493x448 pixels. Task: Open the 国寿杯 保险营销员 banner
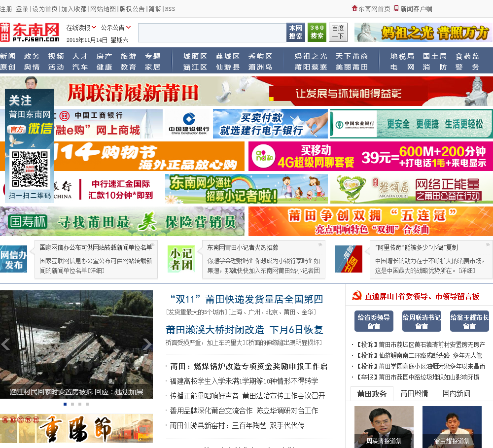(122, 221)
